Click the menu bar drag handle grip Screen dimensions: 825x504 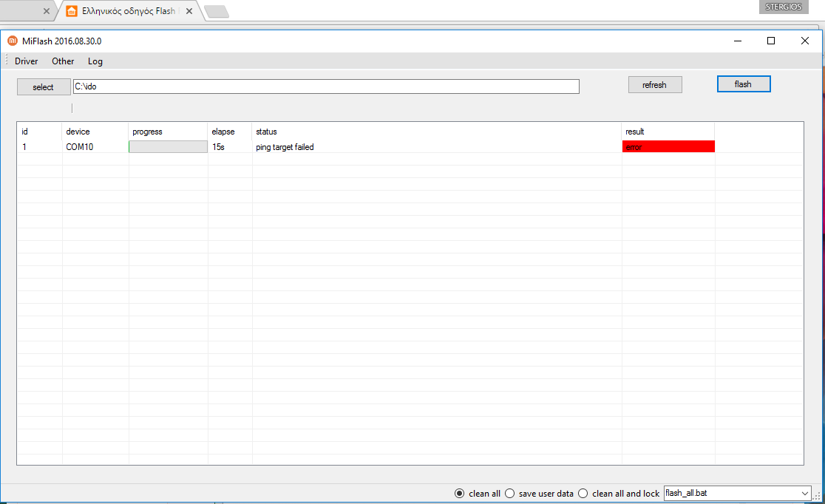pos(7,61)
